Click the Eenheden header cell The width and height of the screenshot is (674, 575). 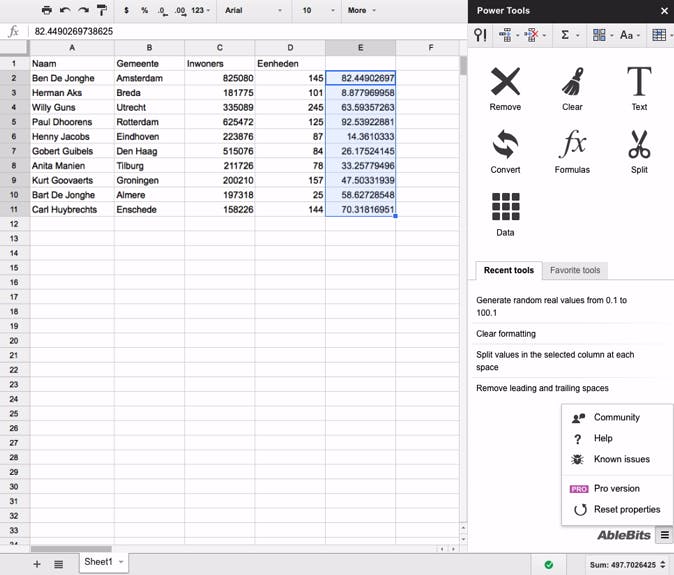tap(290, 64)
